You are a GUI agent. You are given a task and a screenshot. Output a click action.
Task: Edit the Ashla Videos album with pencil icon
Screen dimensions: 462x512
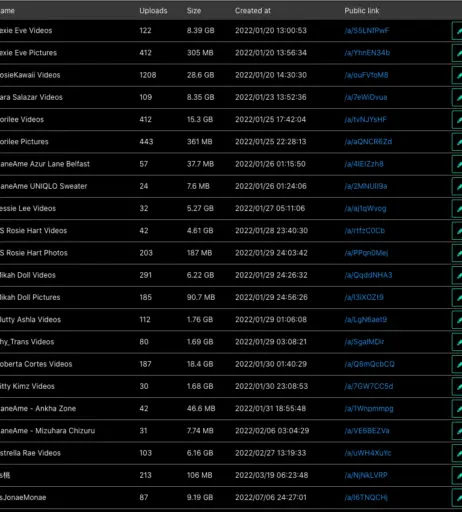457,320
